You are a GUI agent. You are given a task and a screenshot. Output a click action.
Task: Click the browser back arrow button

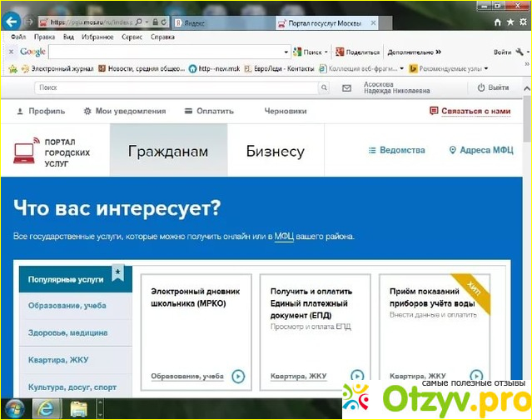(12, 22)
